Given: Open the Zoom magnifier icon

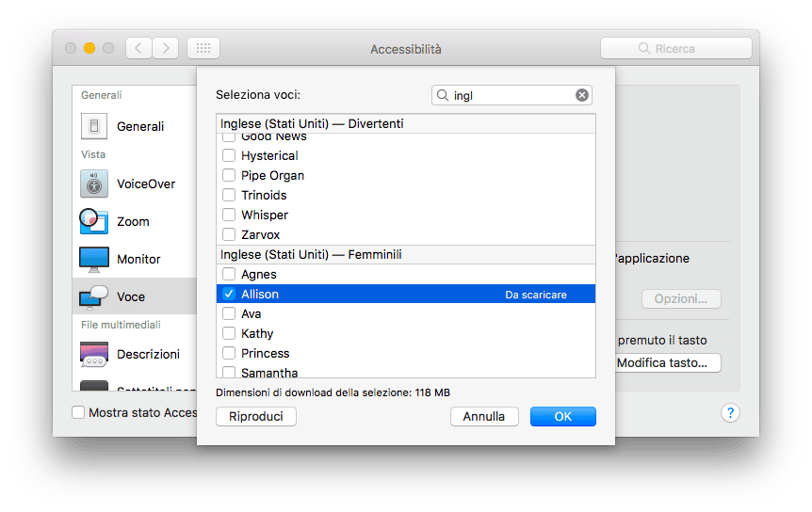Looking at the screenshot, I should click(94, 221).
